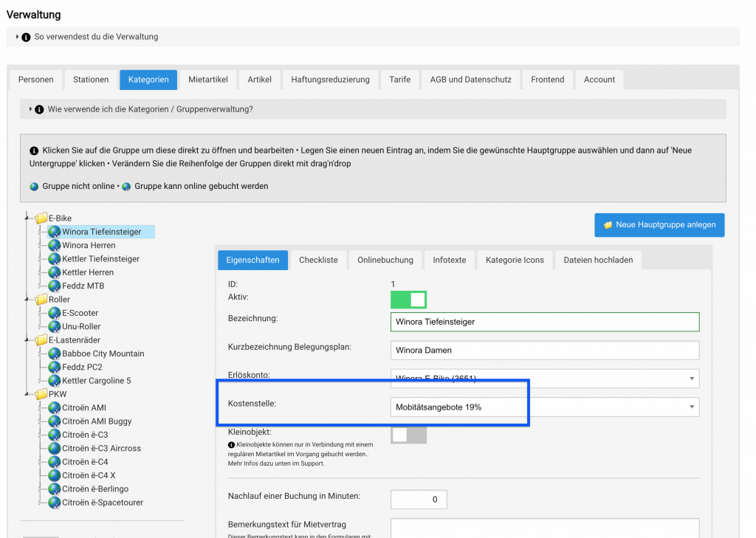The width and height of the screenshot is (756, 538).
Task: Open the Artikel tab
Action: [259, 80]
